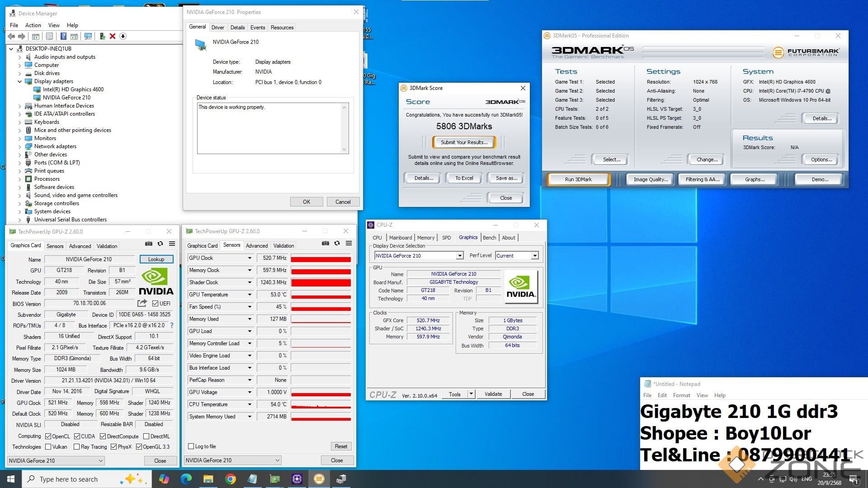Toggle the Vulkan checkbox in GPU-Z

pyautogui.click(x=48, y=447)
